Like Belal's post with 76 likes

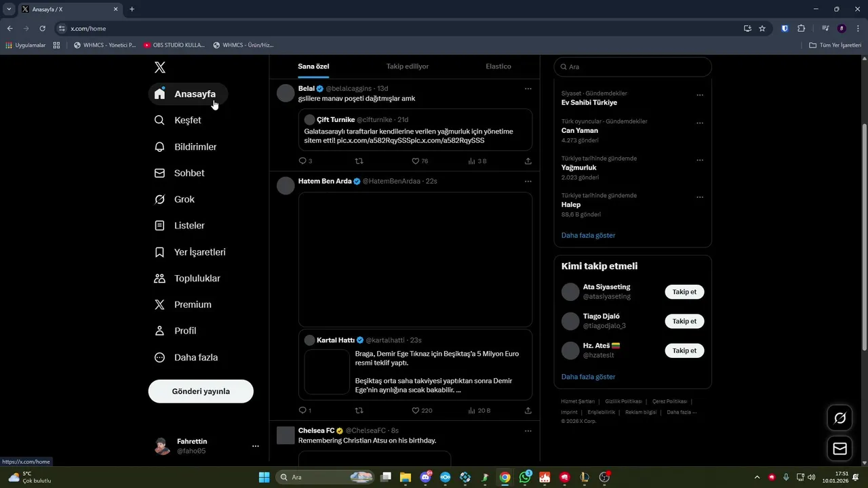420,161
